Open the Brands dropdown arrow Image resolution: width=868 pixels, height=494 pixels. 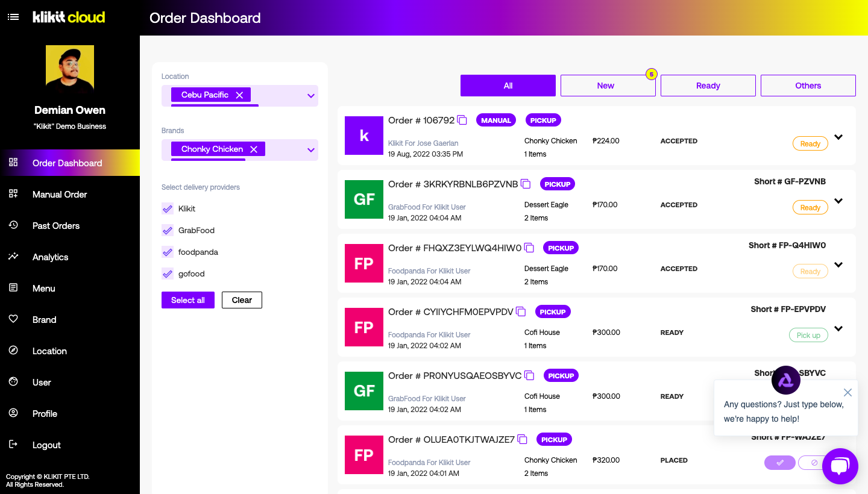click(311, 150)
